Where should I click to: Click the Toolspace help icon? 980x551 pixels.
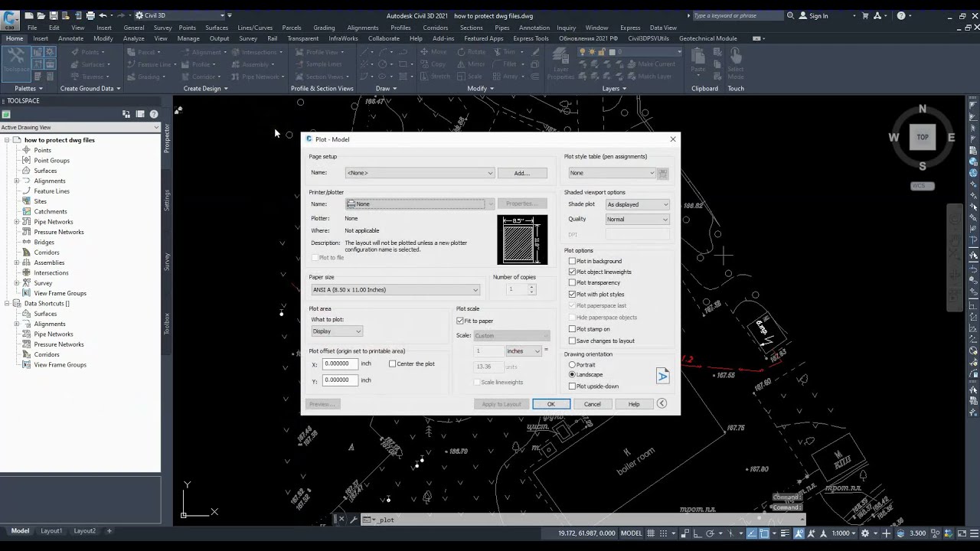tap(154, 114)
